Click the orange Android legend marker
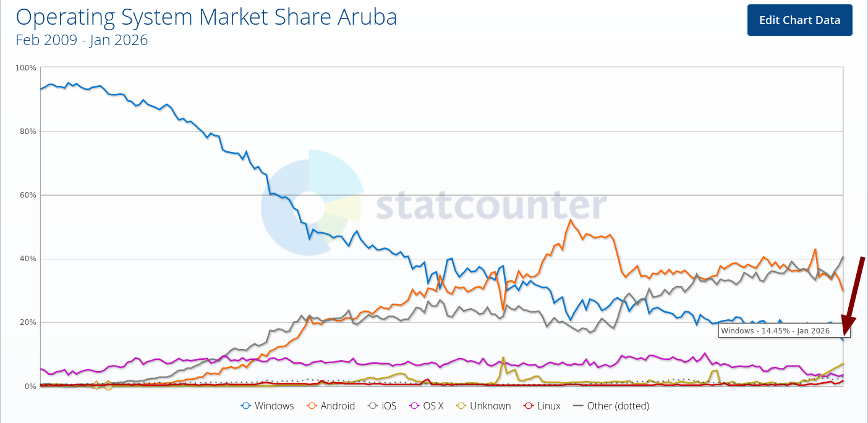 coord(311,406)
